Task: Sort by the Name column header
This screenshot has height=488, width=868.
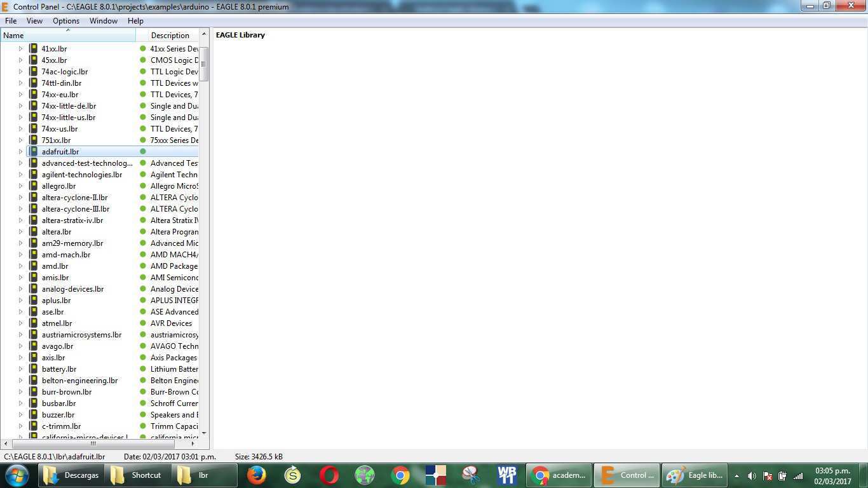Action: [68, 36]
